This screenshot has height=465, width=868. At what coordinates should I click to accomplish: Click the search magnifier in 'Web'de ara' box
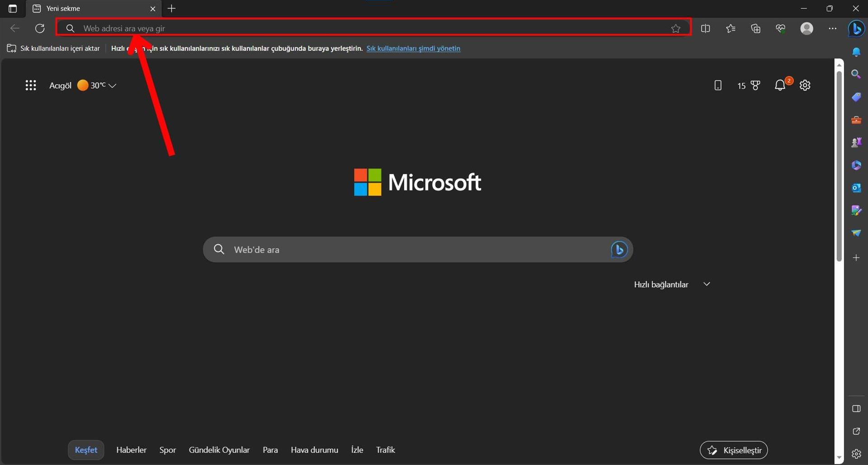click(219, 249)
